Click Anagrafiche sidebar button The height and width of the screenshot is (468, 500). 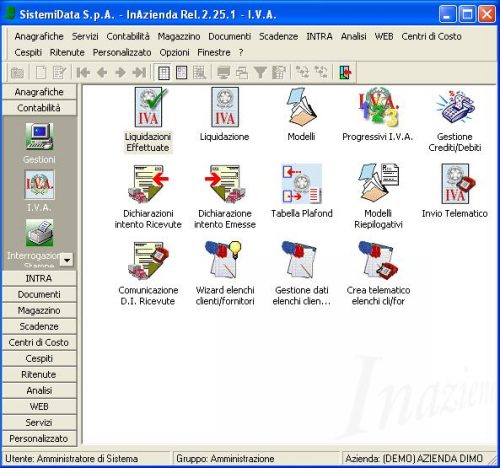(39, 92)
